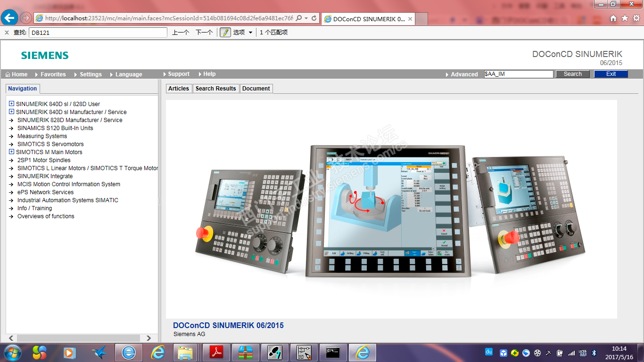The width and height of the screenshot is (644, 362).
Task: Expand SINUMERIK 840D sl Manufacturer / Service
Action: coord(12,112)
